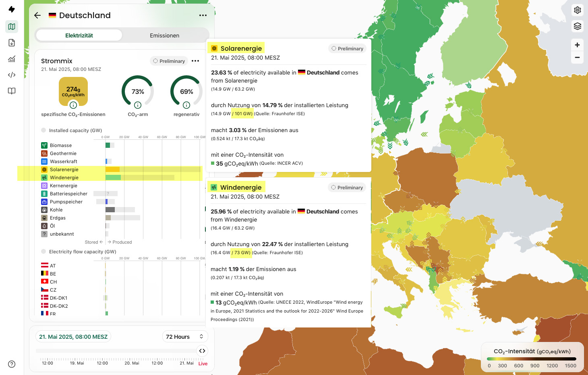The height and width of the screenshot is (375, 588).
Task: Open the data download sidebar icon
Action: (12, 43)
